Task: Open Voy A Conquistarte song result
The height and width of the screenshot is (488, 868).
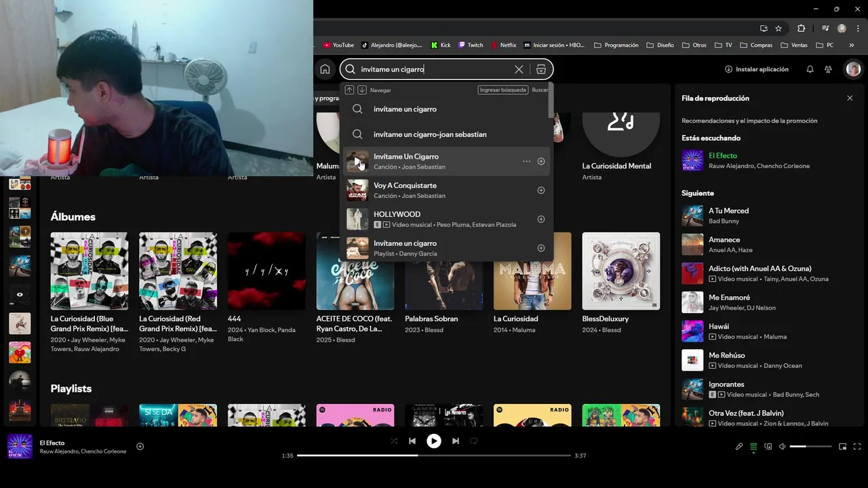Action: (x=447, y=190)
